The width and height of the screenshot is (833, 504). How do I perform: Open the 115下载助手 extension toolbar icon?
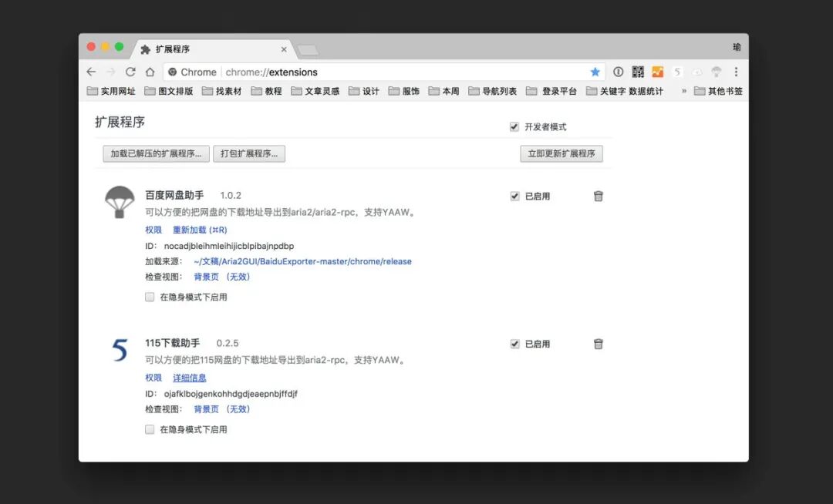coord(677,71)
